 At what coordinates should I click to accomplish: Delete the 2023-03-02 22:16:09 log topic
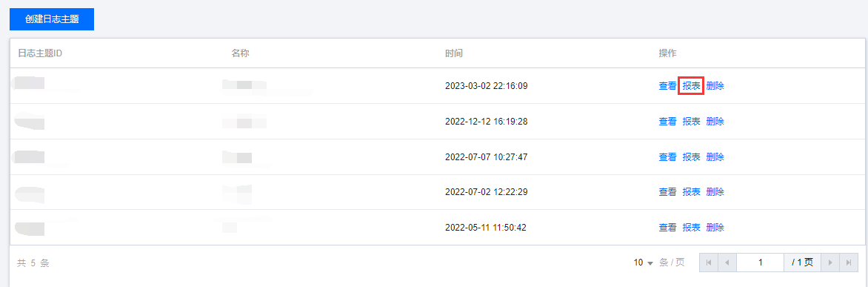(715, 86)
